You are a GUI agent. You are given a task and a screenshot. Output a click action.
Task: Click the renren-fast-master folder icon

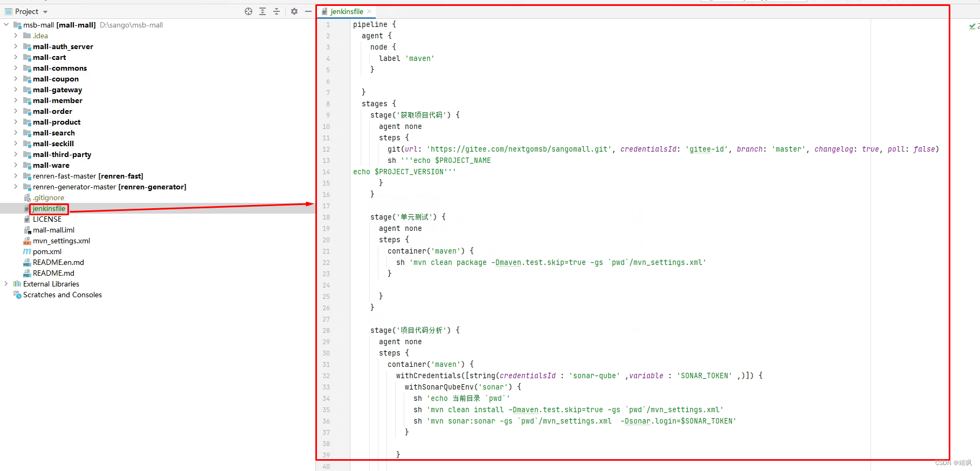point(27,176)
